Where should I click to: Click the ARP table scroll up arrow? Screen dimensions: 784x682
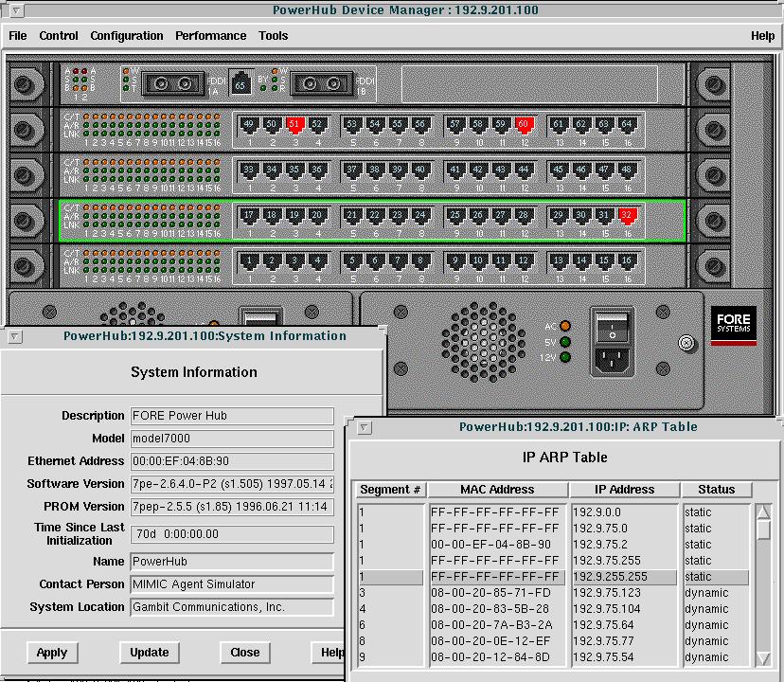[763, 511]
